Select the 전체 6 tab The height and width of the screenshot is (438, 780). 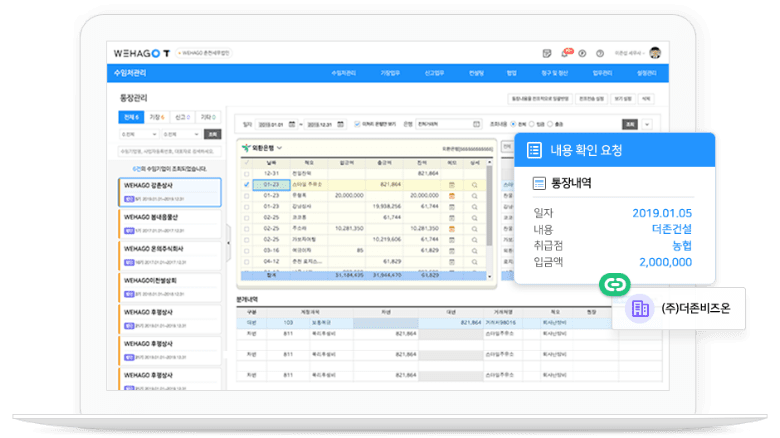coord(131,117)
